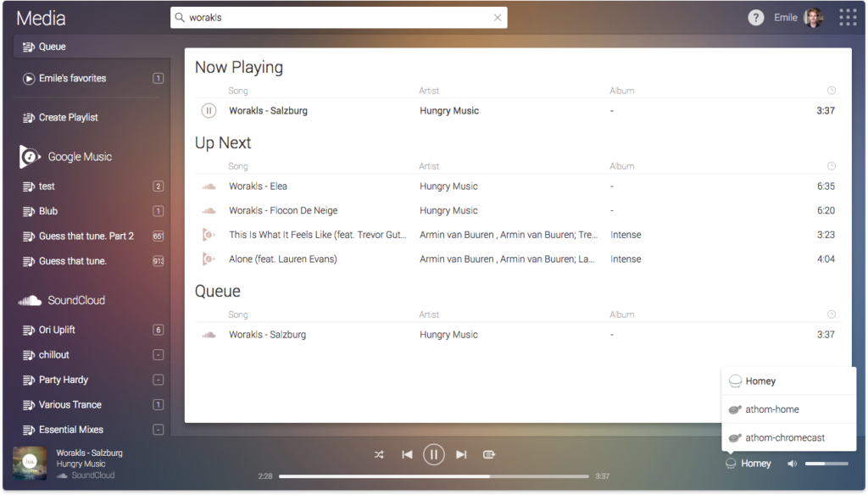Toggle the repeat icon in player bar

pyautogui.click(x=489, y=454)
